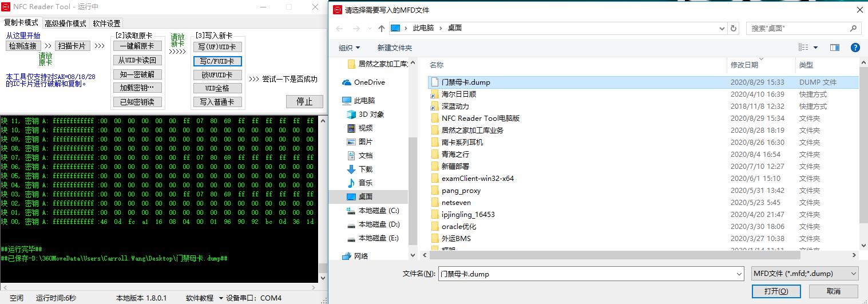Click the 打开 button
868x304 pixels.
pyautogui.click(x=776, y=291)
